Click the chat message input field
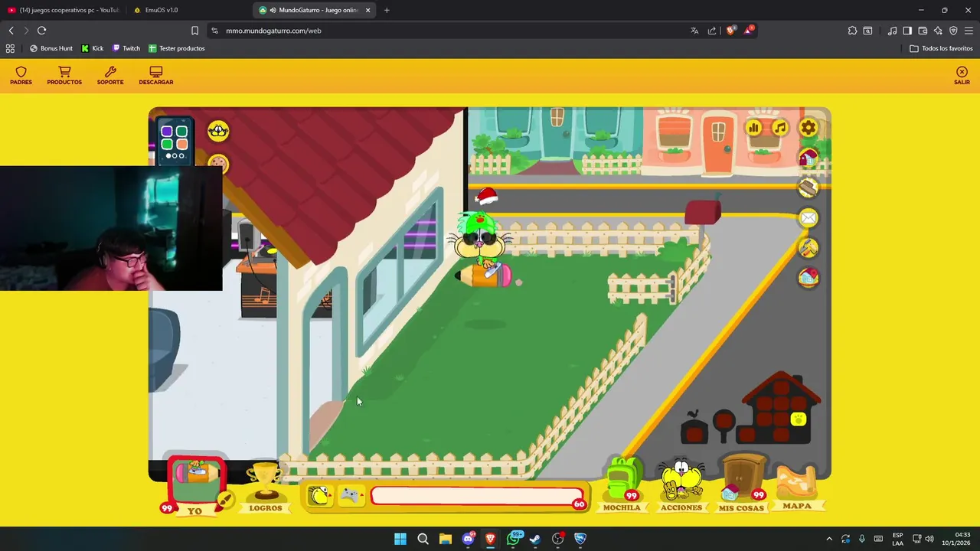Image resolution: width=980 pixels, height=551 pixels. tap(477, 496)
